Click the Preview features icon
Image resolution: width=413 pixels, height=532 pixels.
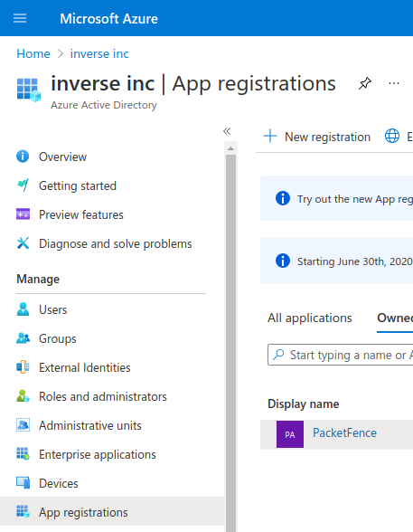point(23,214)
